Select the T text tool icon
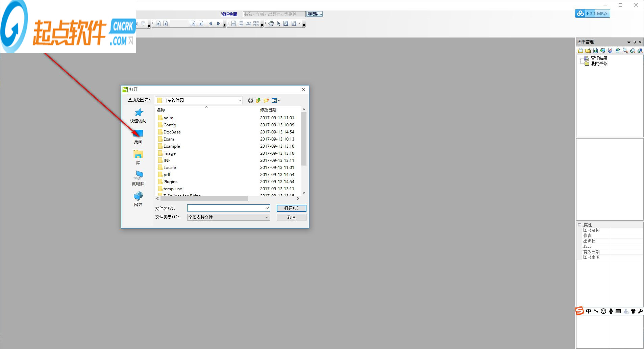Image resolution: width=644 pixels, height=349 pixels. pos(294,23)
